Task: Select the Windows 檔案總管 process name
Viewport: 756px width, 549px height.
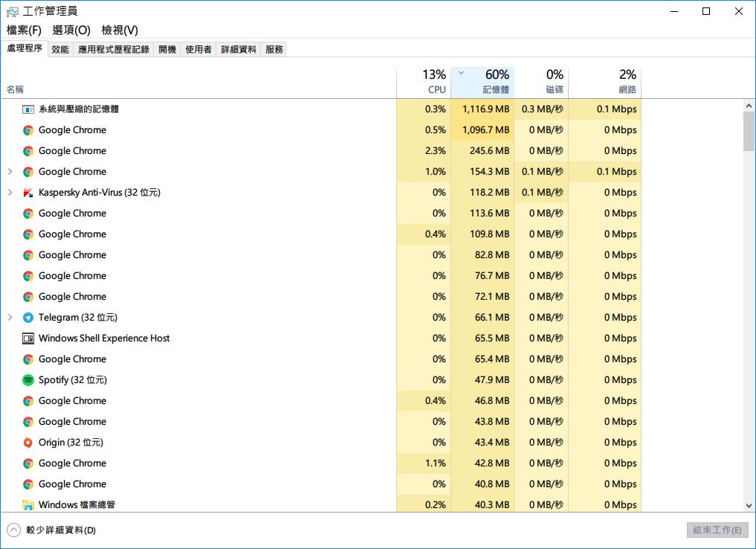Action: click(77, 505)
